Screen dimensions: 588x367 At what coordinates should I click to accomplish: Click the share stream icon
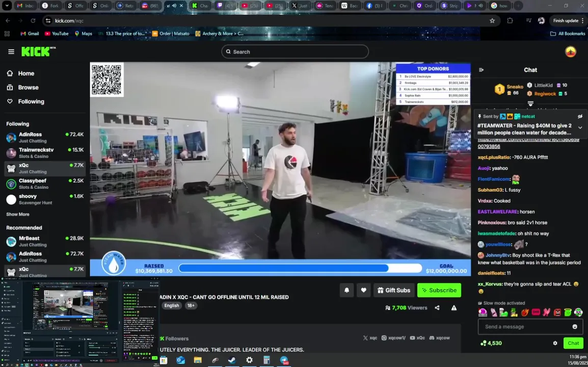coord(437,308)
